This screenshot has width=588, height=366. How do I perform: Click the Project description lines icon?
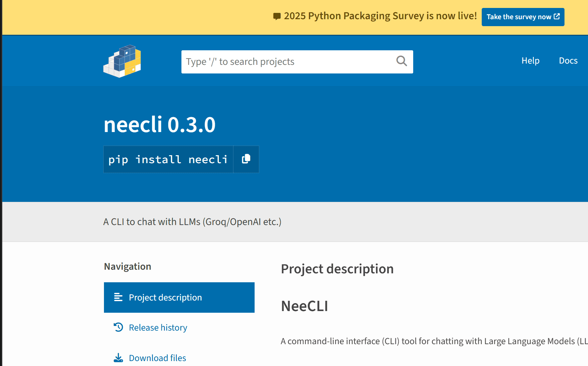click(118, 297)
